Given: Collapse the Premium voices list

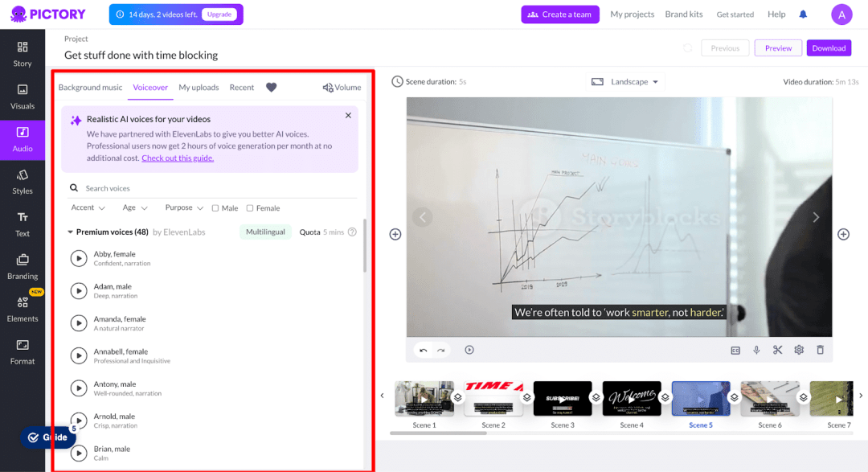Looking at the screenshot, I should click(x=70, y=232).
